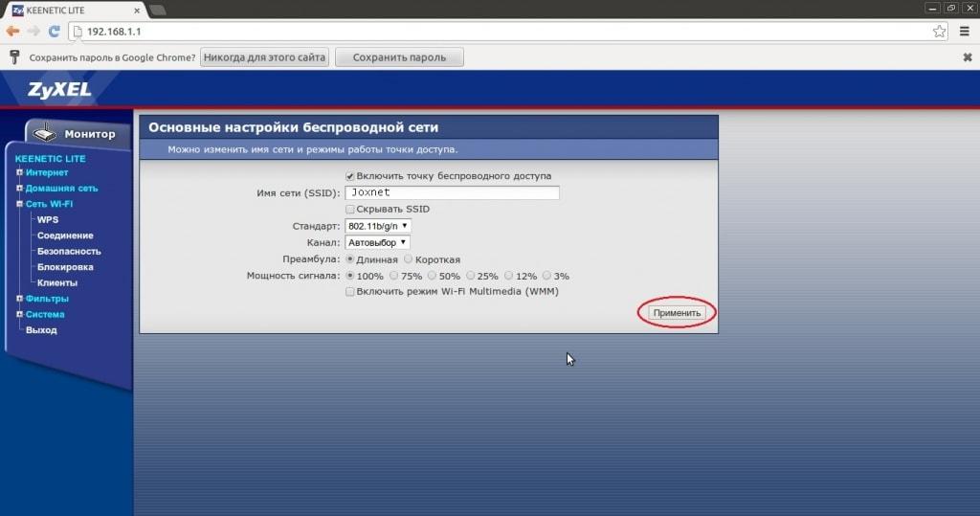Open Клиенты page in sidebar
This screenshot has height=516, width=980.
pyautogui.click(x=56, y=282)
